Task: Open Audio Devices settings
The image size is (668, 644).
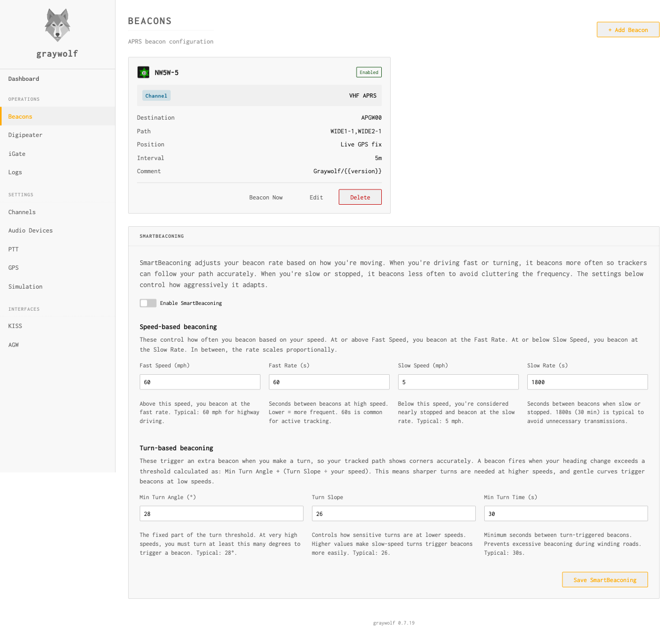Action: pos(30,230)
